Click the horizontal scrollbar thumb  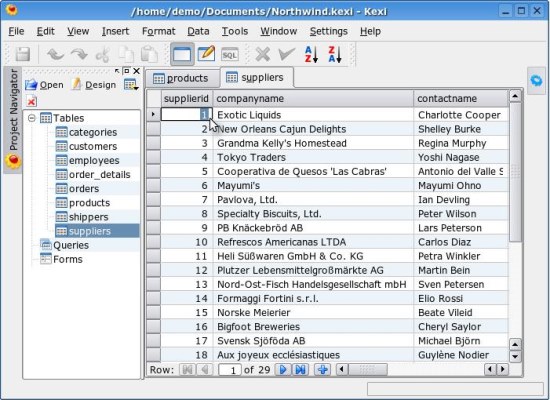(368, 369)
